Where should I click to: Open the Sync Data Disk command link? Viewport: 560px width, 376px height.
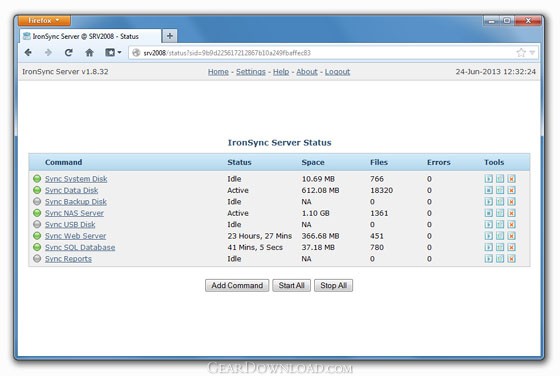pos(71,190)
